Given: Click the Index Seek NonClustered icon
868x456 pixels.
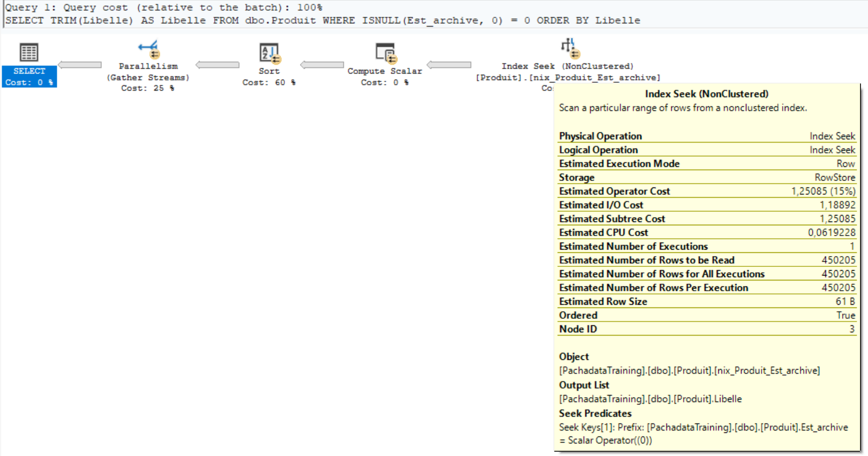Looking at the screenshot, I should pos(570,48).
